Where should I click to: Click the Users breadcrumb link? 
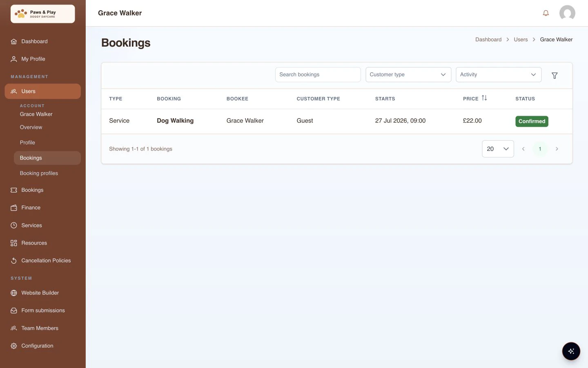(x=521, y=40)
